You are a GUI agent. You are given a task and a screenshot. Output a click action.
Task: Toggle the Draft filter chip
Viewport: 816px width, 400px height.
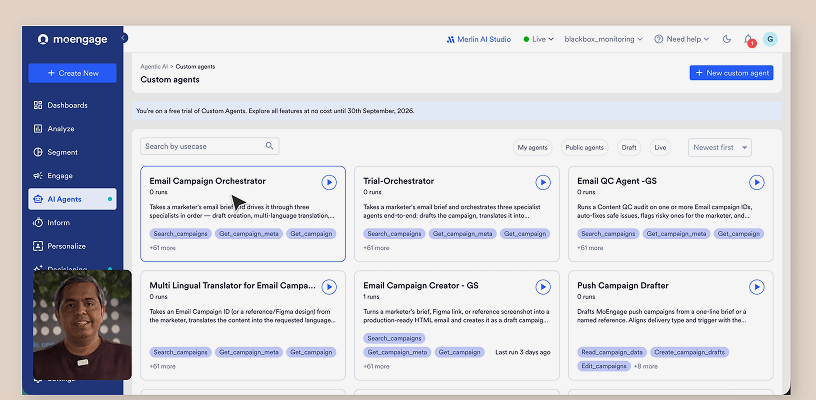pyautogui.click(x=629, y=148)
